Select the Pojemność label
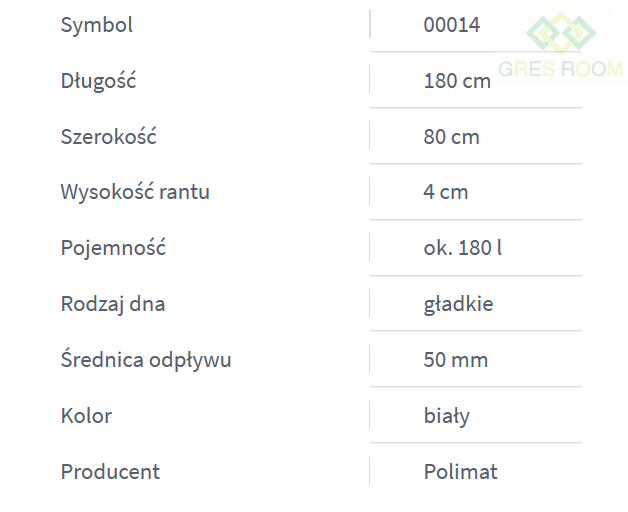The image size is (628, 512). (x=113, y=248)
